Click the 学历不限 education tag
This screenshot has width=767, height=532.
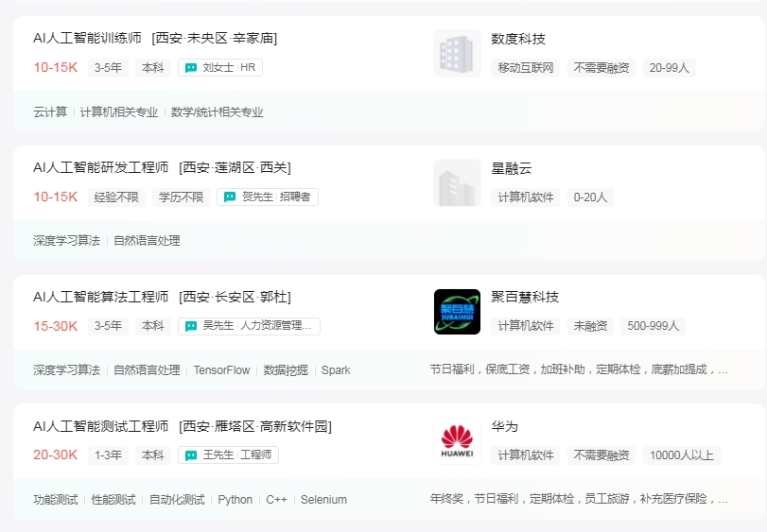point(181,197)
